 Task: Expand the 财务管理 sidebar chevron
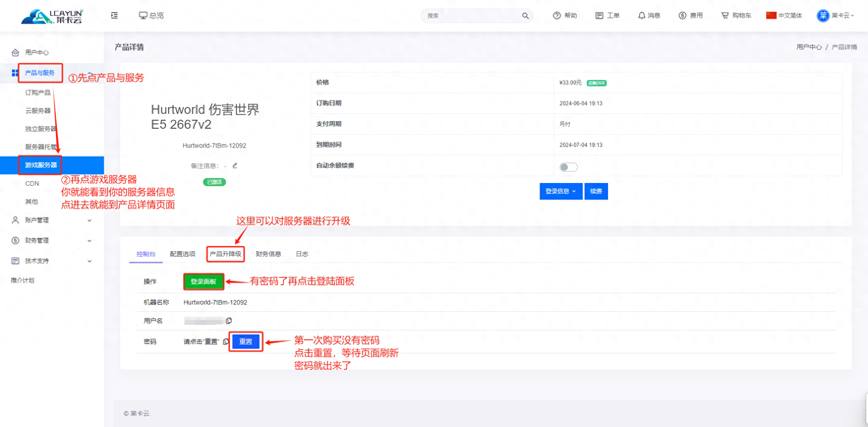(x=90, y=241)
